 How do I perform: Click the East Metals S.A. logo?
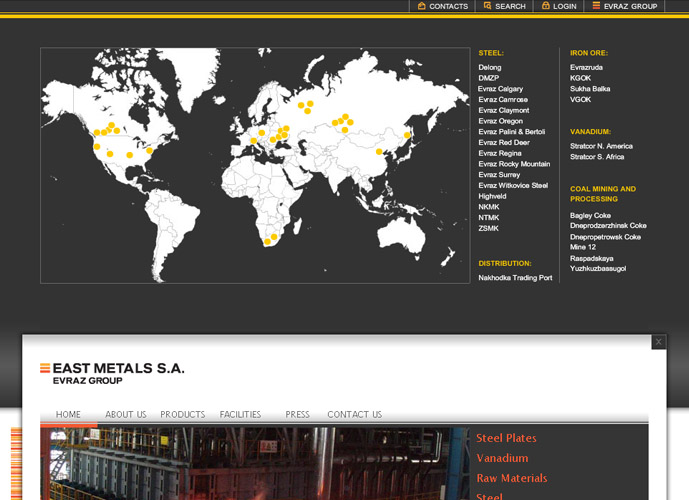[112, 373]
